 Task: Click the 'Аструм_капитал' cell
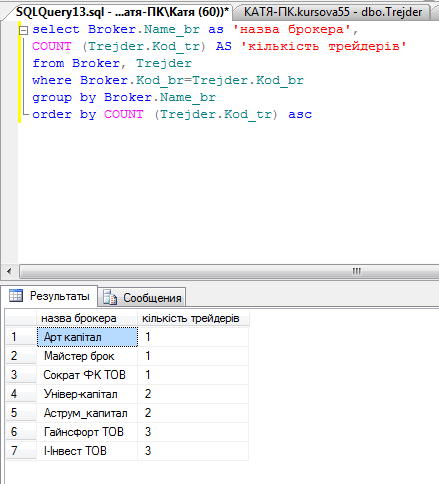[87, 413]
